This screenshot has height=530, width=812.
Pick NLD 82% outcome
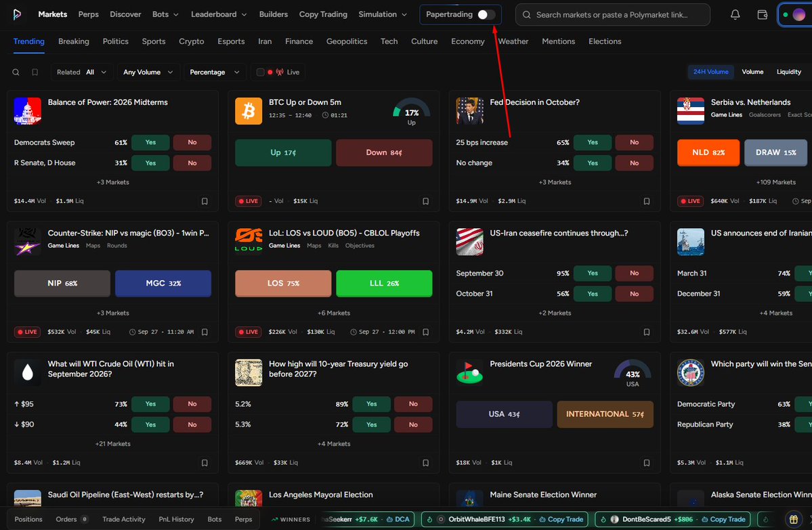[708, 153]
